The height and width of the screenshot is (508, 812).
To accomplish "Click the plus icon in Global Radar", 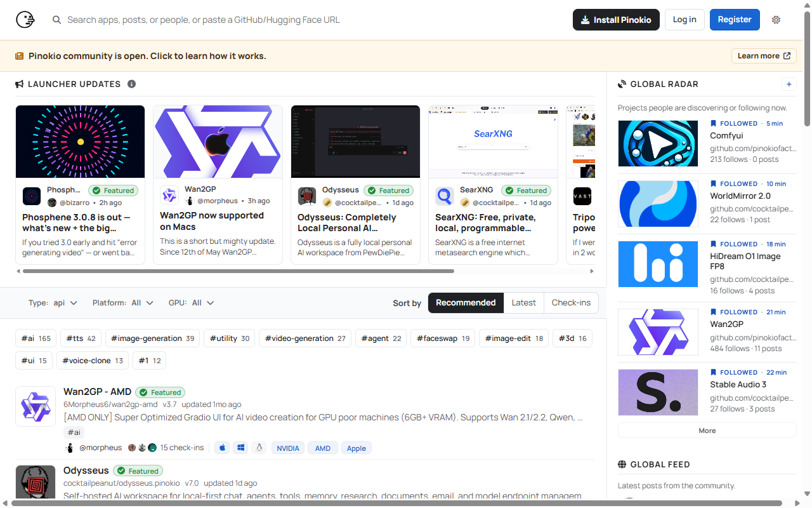I will (x=789, y=84).
